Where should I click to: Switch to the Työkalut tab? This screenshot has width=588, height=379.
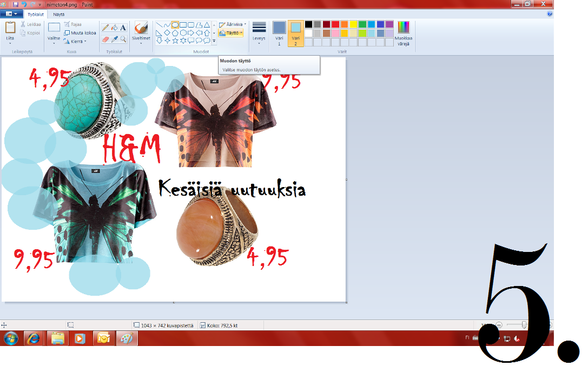click(x=36, y=14)
